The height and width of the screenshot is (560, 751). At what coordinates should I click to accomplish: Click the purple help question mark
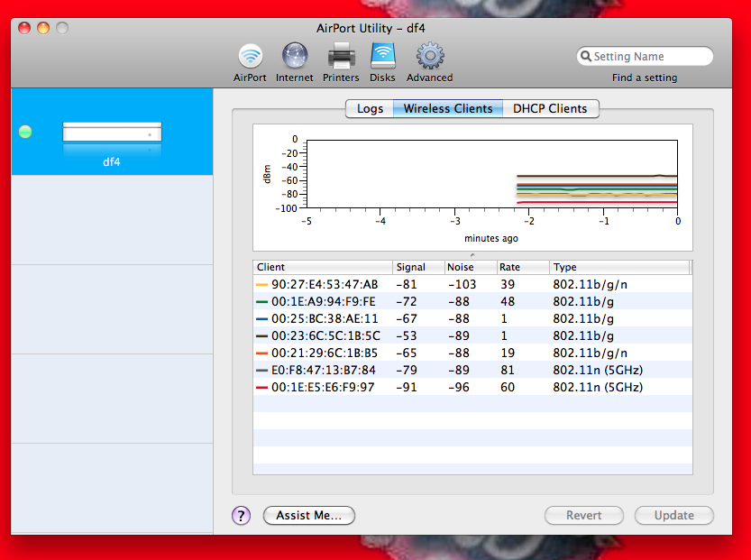coord(241,516)
